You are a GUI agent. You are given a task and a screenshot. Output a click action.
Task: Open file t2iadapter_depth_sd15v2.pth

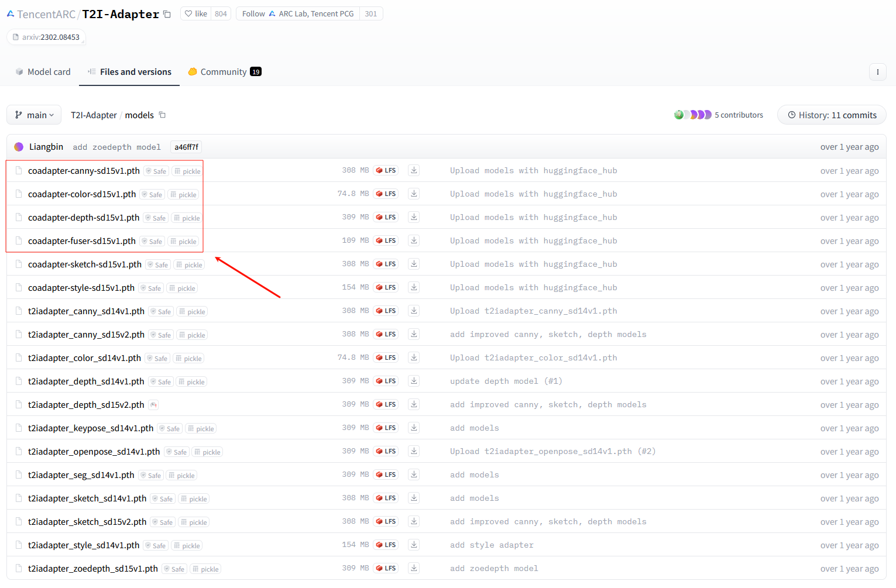(86, 405)
